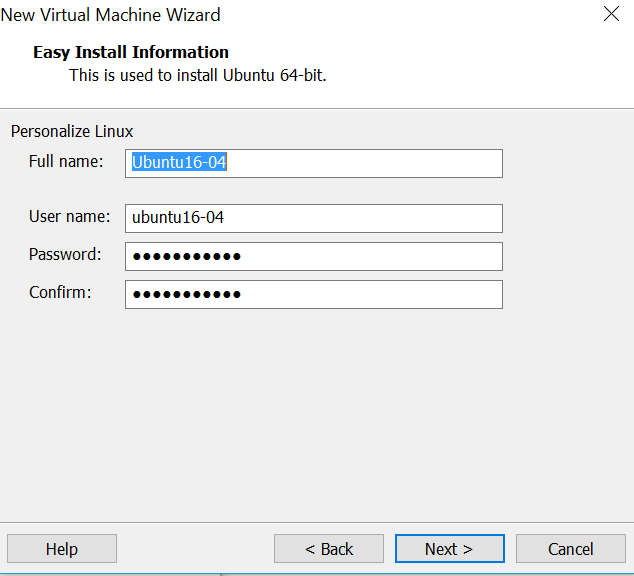
Task: Click the 'New Virtual Machine Wizard' title
Action: point(110,15)
